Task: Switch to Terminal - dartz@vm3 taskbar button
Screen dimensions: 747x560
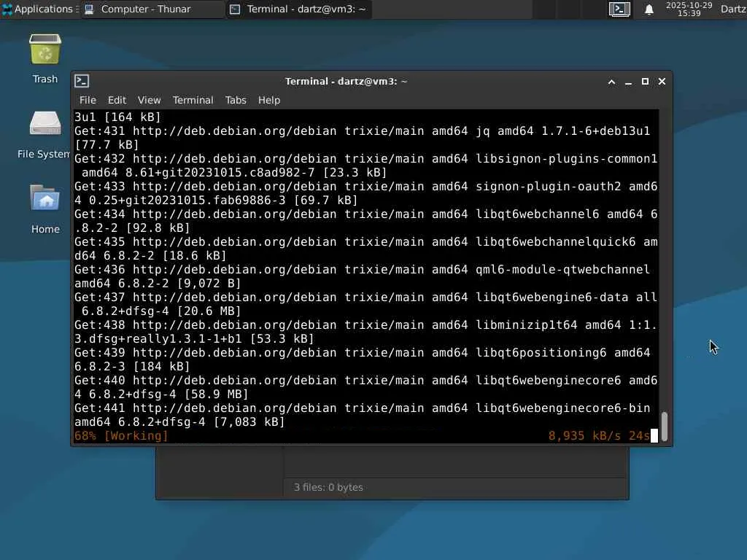Action: [298, 9]
